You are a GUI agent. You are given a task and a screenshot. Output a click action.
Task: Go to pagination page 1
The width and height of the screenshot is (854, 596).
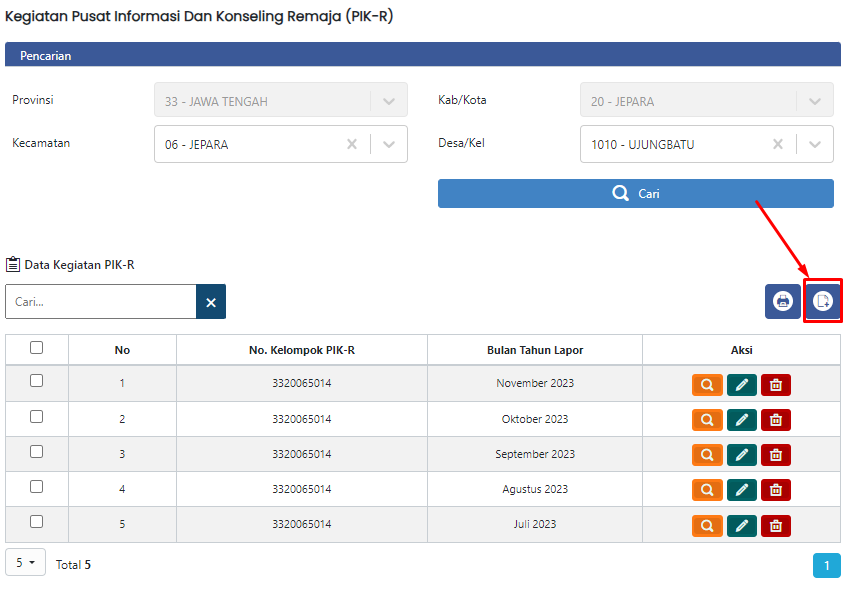(x=827, y=565)
